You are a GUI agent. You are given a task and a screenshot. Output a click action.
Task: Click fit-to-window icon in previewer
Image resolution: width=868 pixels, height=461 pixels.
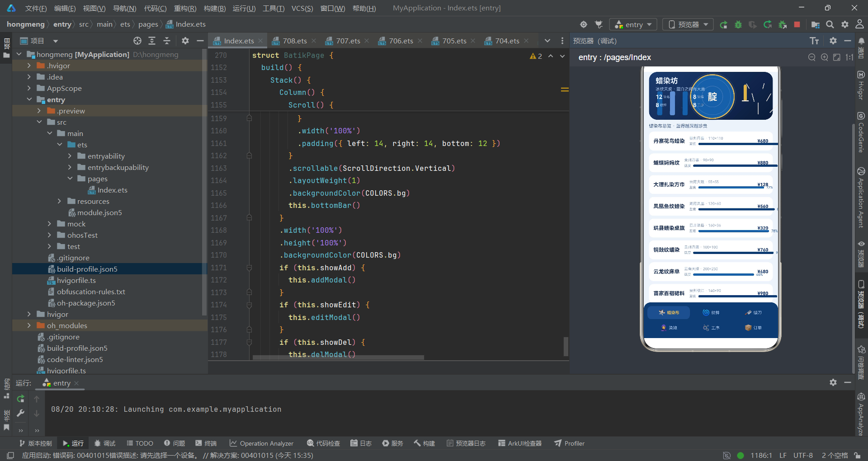pyautogui.click(x=837, y=57)
